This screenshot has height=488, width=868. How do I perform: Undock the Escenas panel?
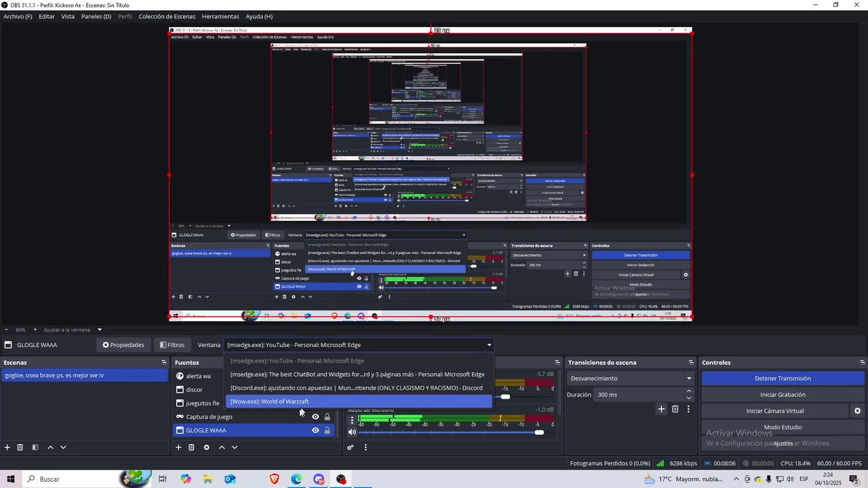click(x=163, y=363)
